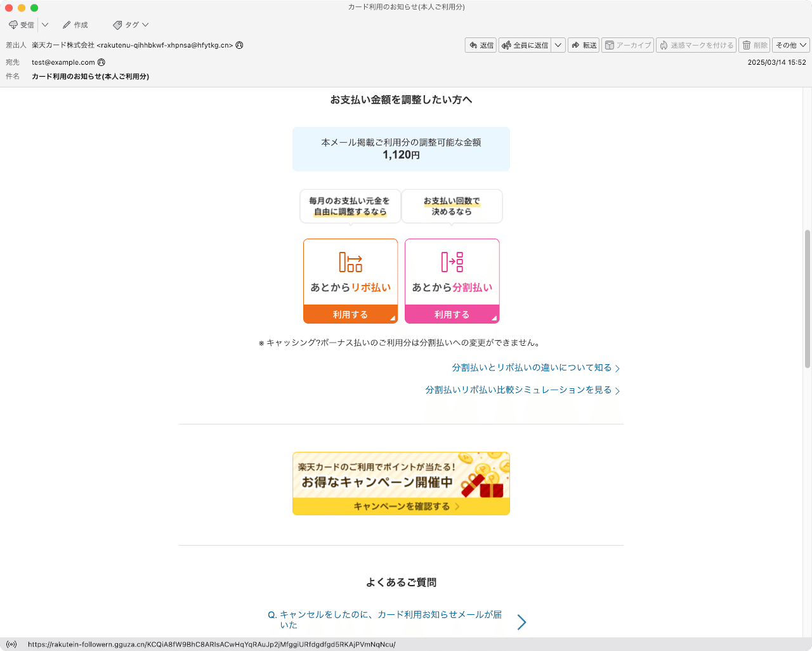The height and width of the screenshot is (651, 812).
Task: Expand the 全員に返信 options chevron
Action: [558, 45]
